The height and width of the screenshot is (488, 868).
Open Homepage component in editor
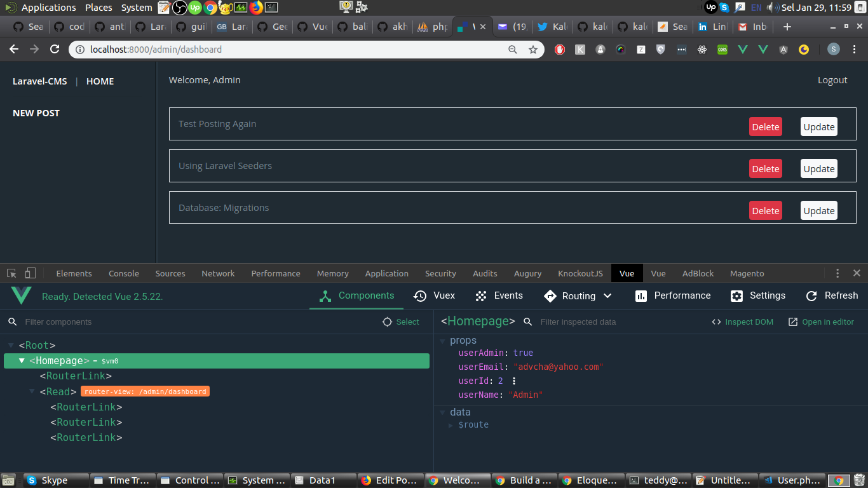(821, 322)
